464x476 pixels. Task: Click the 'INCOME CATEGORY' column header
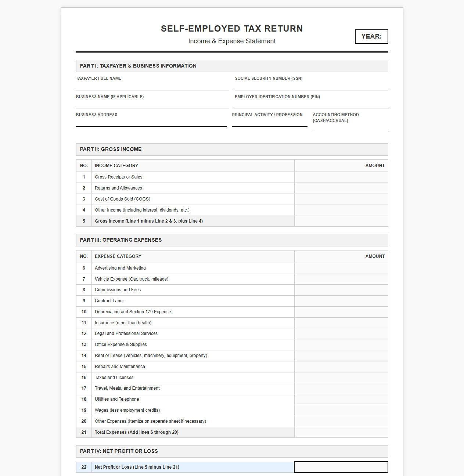coord(116,166)
